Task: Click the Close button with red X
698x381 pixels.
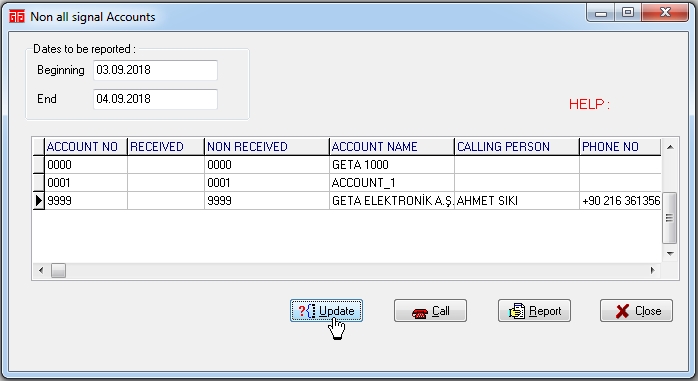Action: click(x=636, y=311)
